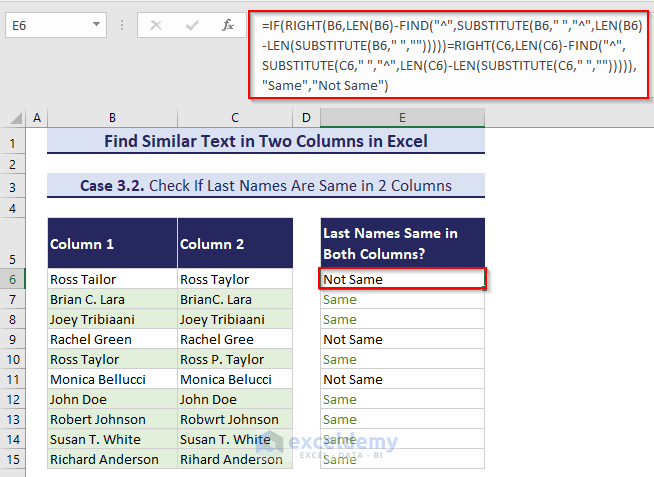This screenshot has height=477, width=654.
Task: Click cell containing Monica Bellucci
Action: [x=112, y=380]
